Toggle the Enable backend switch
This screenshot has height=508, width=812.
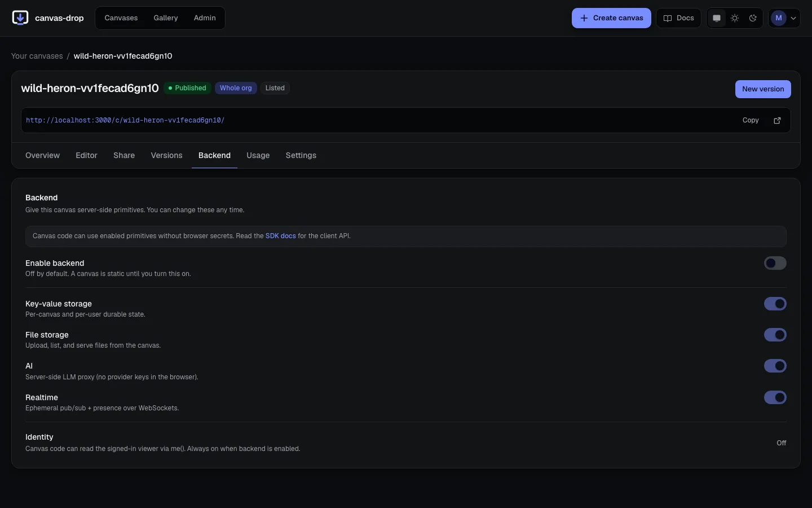775,263
